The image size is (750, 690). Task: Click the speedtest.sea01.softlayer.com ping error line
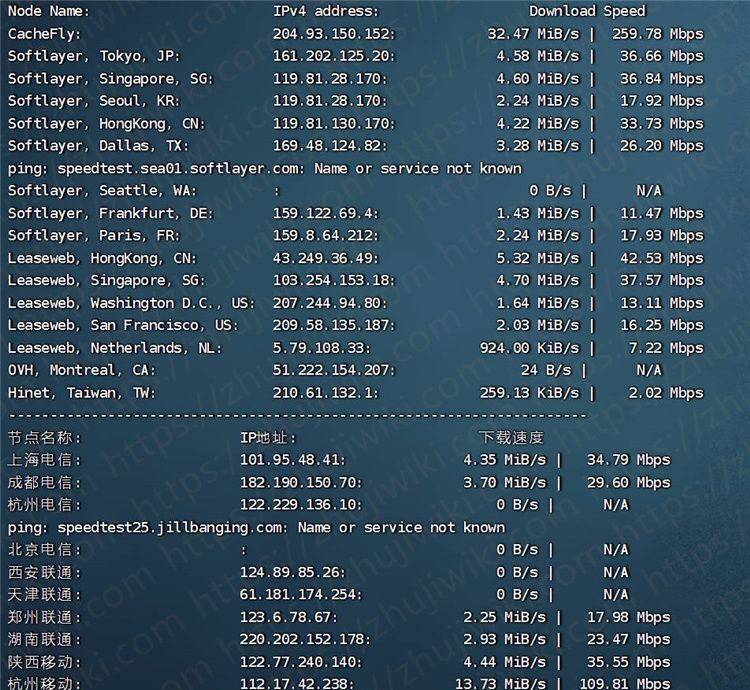point(265,169)
